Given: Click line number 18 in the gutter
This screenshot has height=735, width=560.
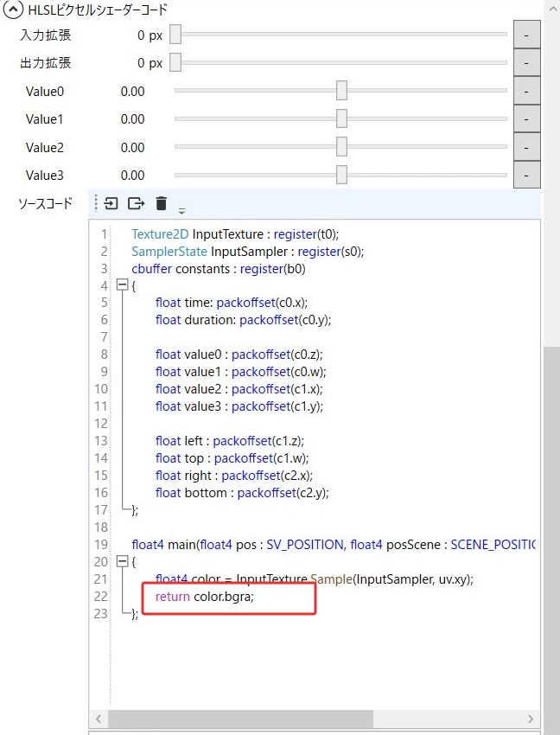Looking at the screenshot, I should pos(101,527).
